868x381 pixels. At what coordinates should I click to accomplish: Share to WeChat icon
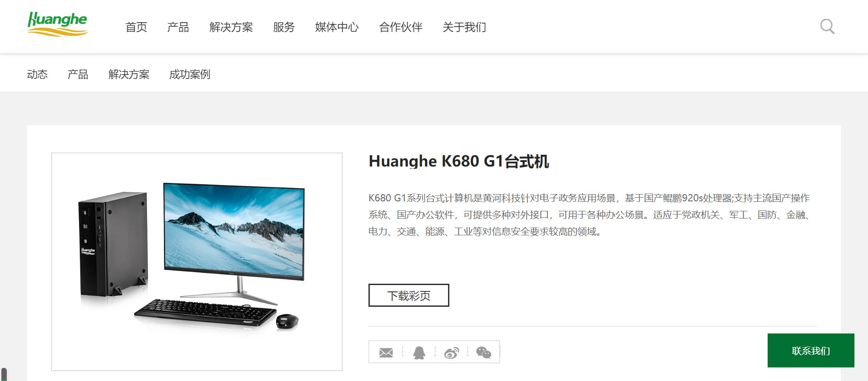484,352
